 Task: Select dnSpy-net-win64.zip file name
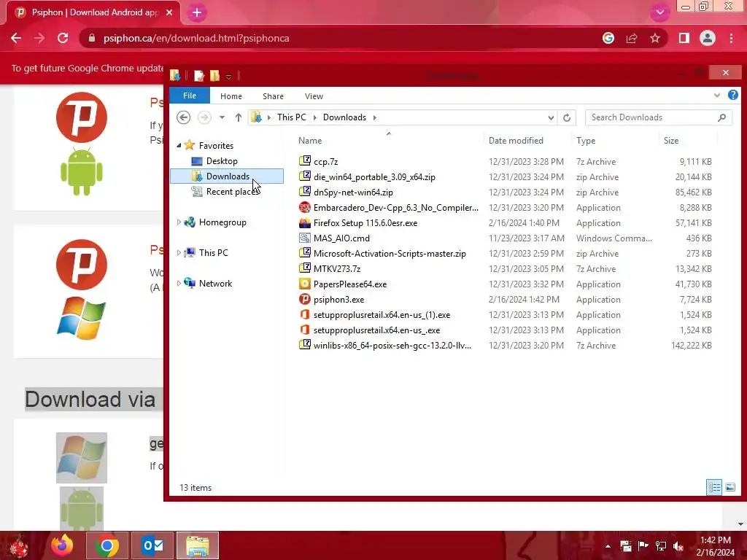(x=353, y=192)
